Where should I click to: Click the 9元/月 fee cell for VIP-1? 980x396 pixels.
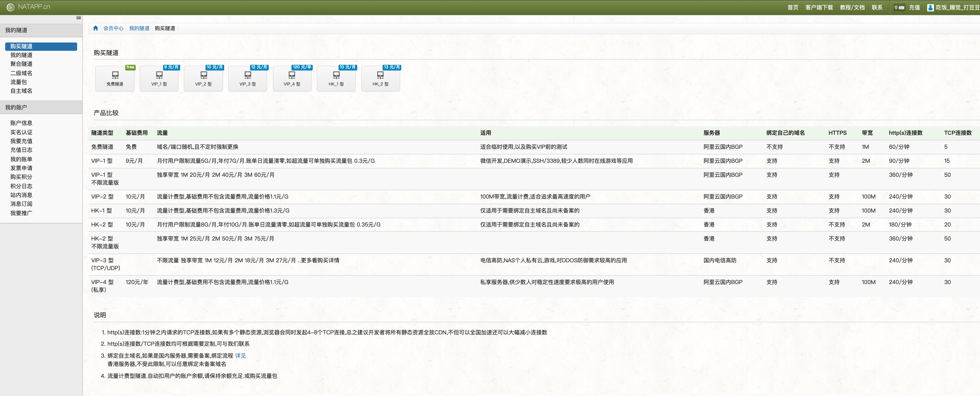pyautogui.click(x=134, y=161)
